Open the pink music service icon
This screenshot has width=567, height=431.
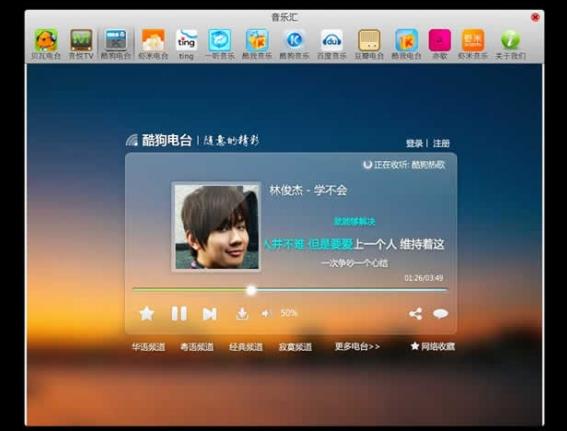click(439, 44)
